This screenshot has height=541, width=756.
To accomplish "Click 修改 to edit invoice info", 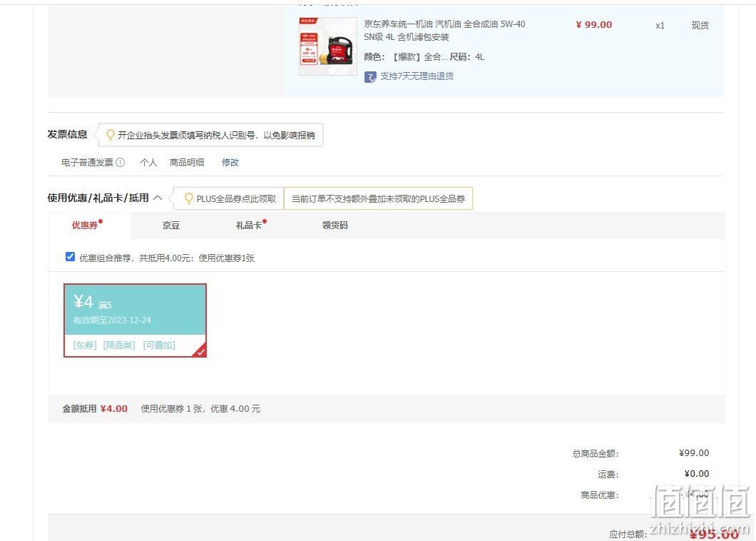I will 230,163.
